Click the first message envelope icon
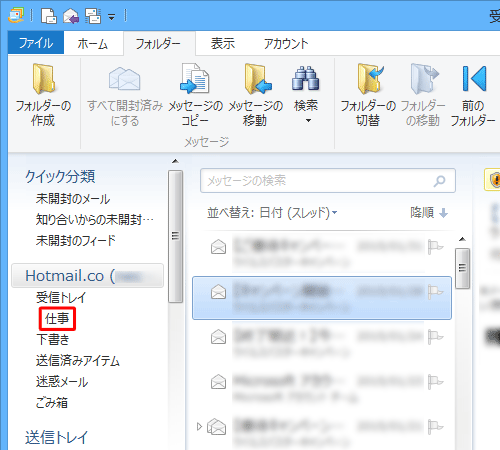Screen dimensions: 500x450 [x=219, y=247]
